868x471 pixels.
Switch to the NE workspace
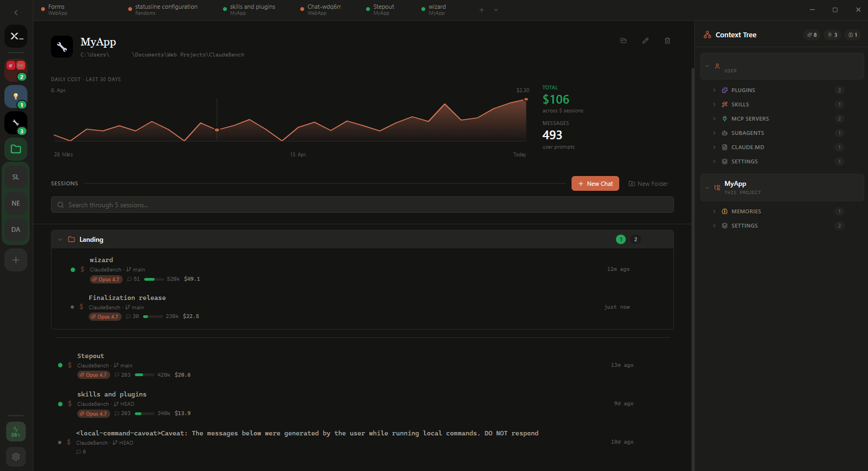(16, 203)
